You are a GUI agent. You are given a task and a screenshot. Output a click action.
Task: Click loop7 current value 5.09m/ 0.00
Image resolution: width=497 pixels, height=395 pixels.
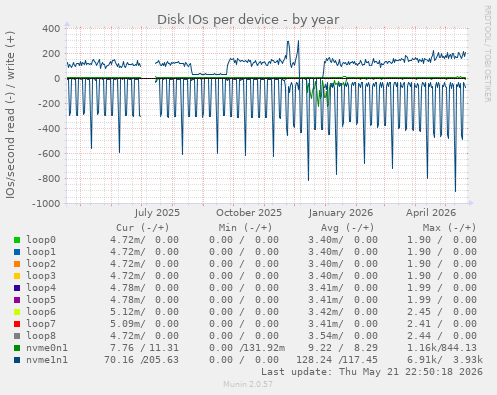tap(145, 324)
